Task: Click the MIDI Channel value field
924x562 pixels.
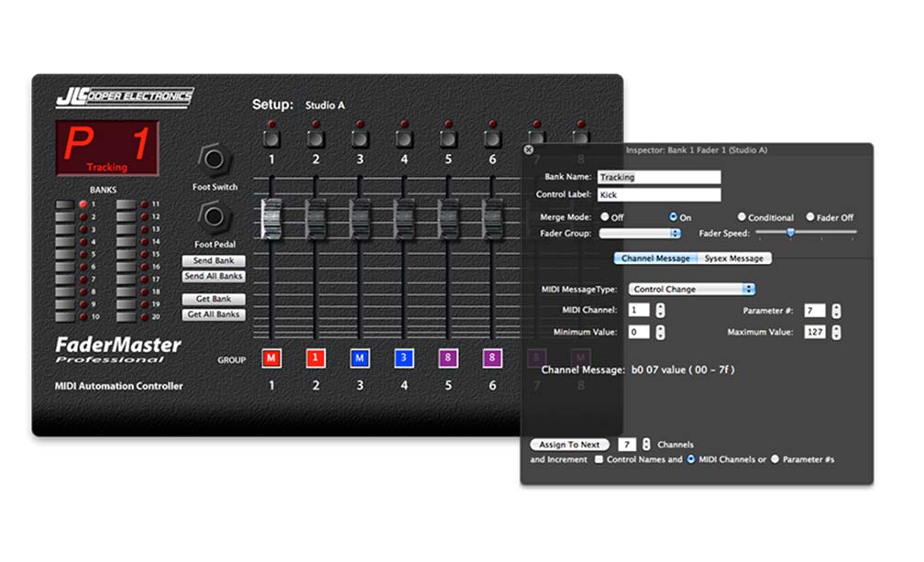Action: pyautogui.click(x=639, y=310)
